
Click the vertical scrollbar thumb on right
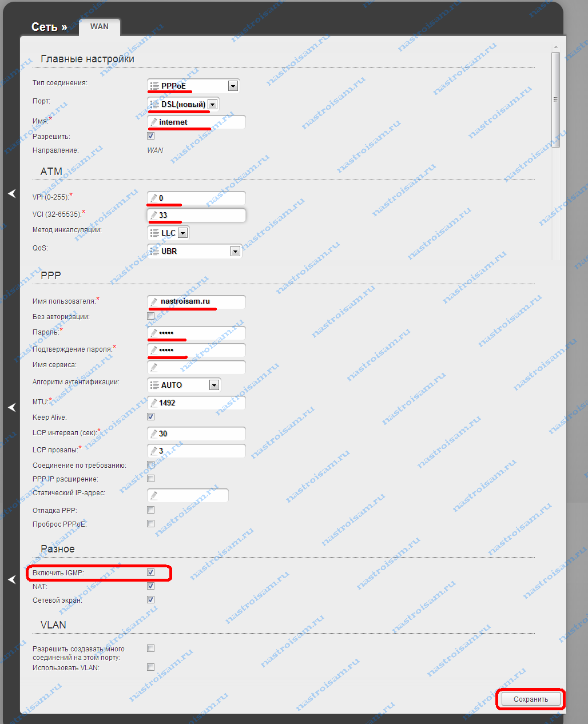pos(555,100)
